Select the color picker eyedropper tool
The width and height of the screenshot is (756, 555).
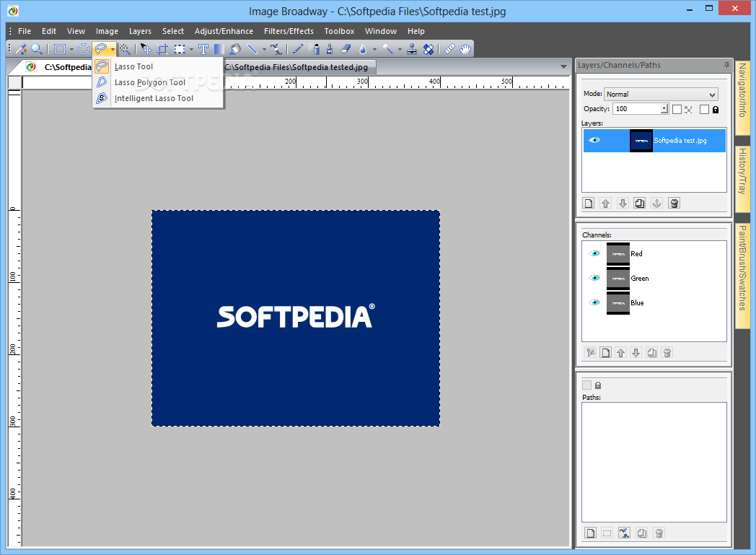[x=21, y=48]
